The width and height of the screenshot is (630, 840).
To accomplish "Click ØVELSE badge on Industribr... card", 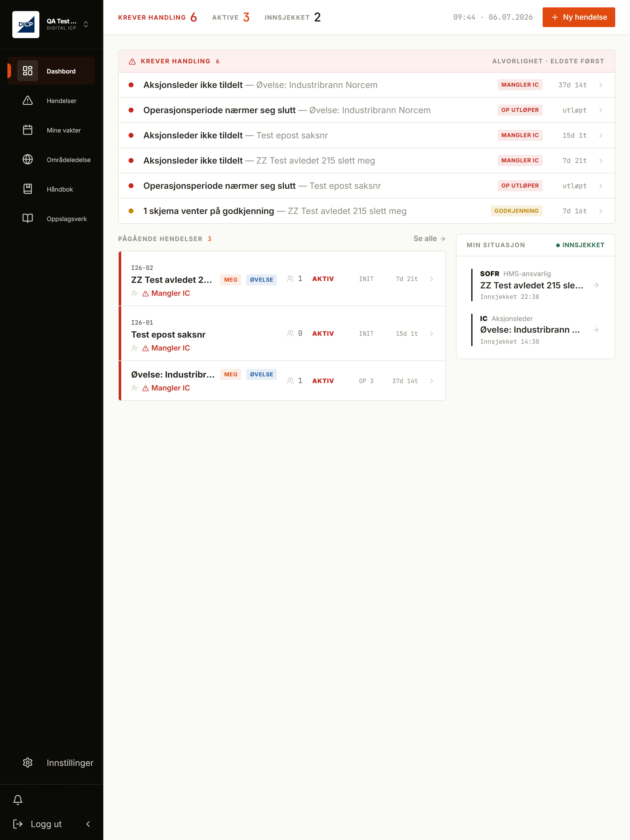I will 261,374.
